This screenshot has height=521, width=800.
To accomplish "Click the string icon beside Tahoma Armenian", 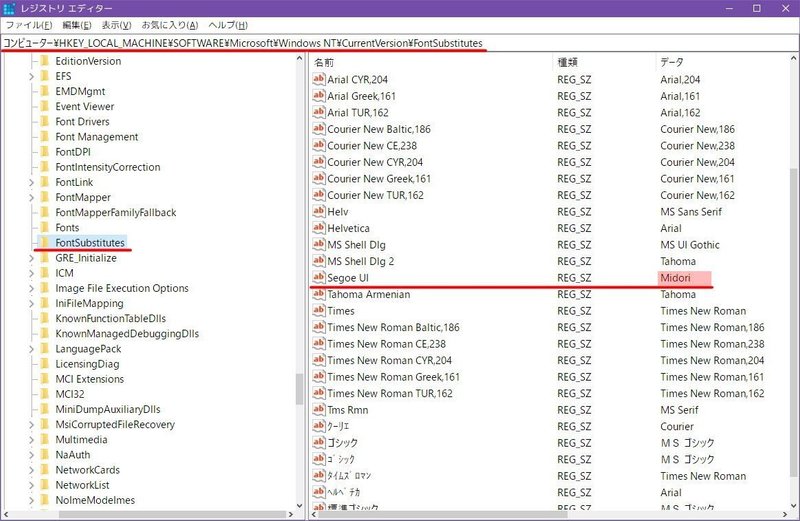I will [x=319, y=294].
